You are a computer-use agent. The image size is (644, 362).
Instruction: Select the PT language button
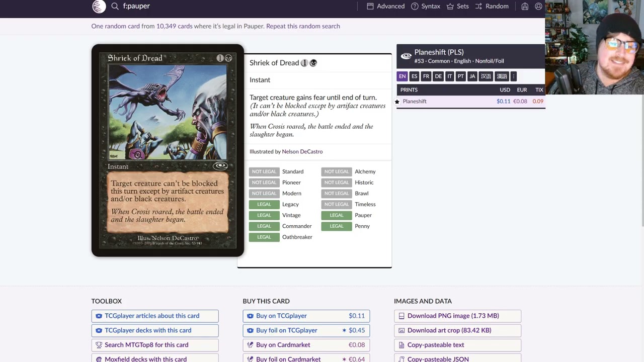coord(461,76)
